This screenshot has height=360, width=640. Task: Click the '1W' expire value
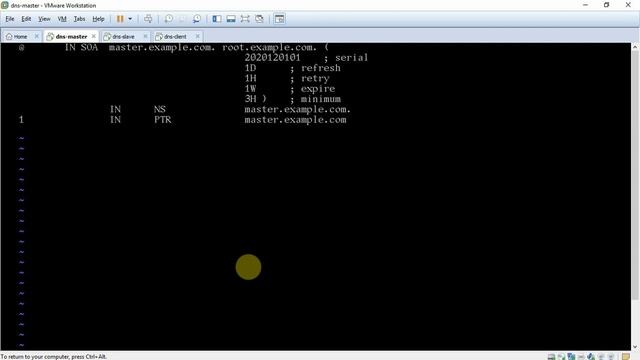coord(250,89)
